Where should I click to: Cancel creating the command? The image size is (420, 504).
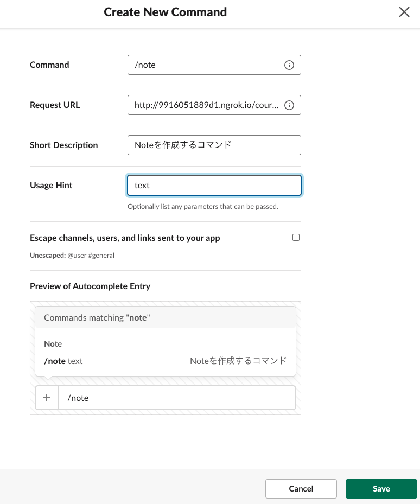[301, 489]
